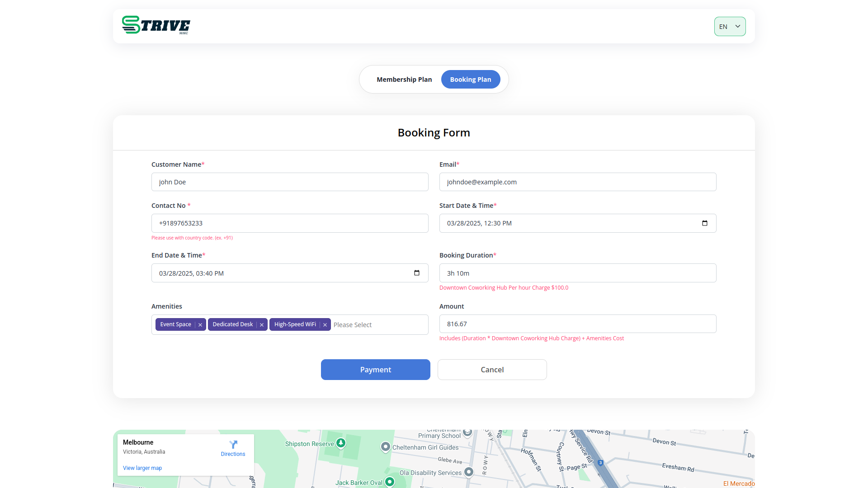868x488 pixels.
Task: Click Jack Barker Oval map marker
Action: click(390, 482)
